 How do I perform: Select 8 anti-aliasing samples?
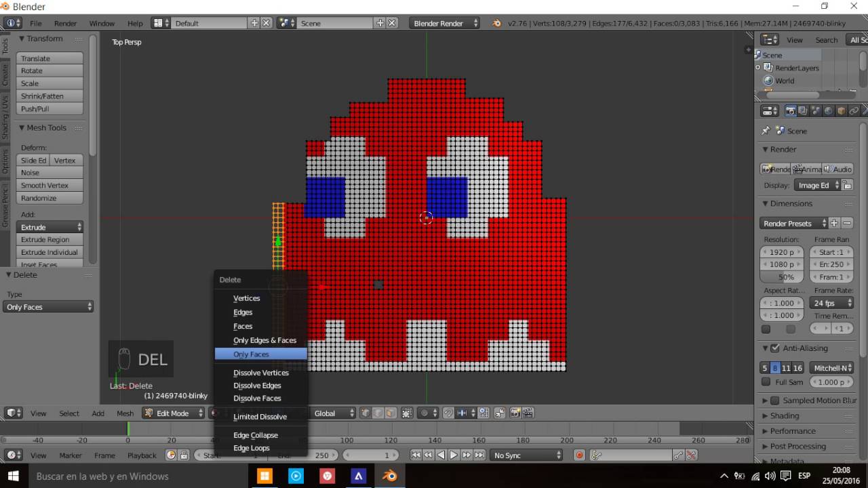point(775,368)
